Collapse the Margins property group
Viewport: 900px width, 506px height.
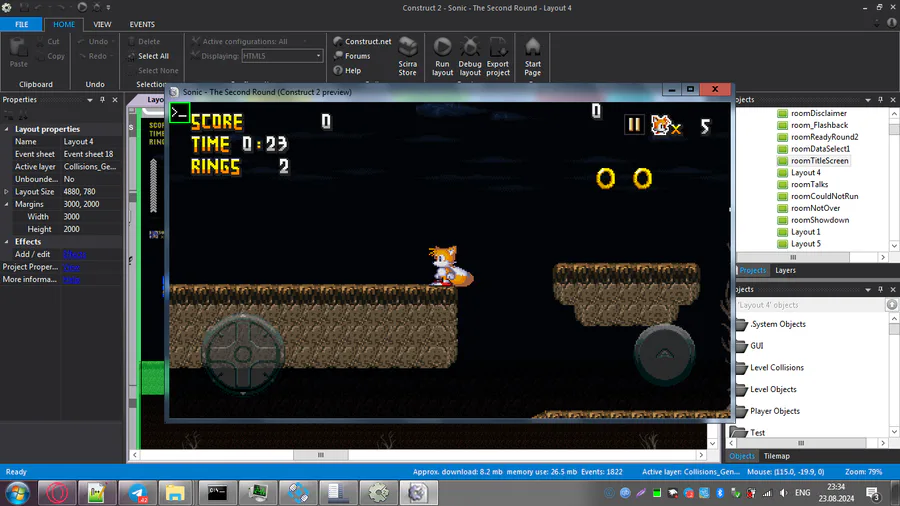coord(7,204)
